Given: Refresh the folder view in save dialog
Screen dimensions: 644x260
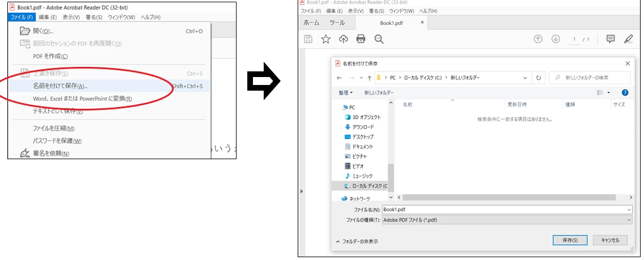Looking at the screenshot, I should (x=538, y=78).
